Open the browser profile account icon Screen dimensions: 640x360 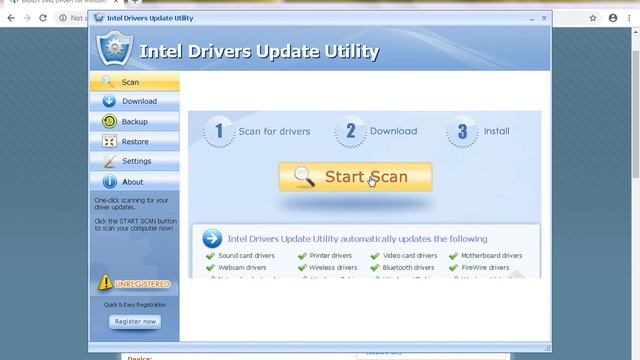(613, 18)
